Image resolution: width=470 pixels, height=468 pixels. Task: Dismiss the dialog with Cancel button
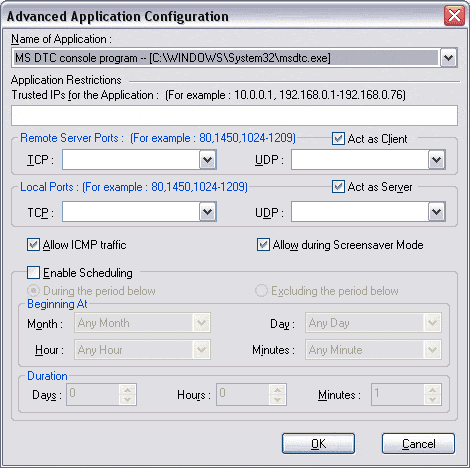click(418, 444)
